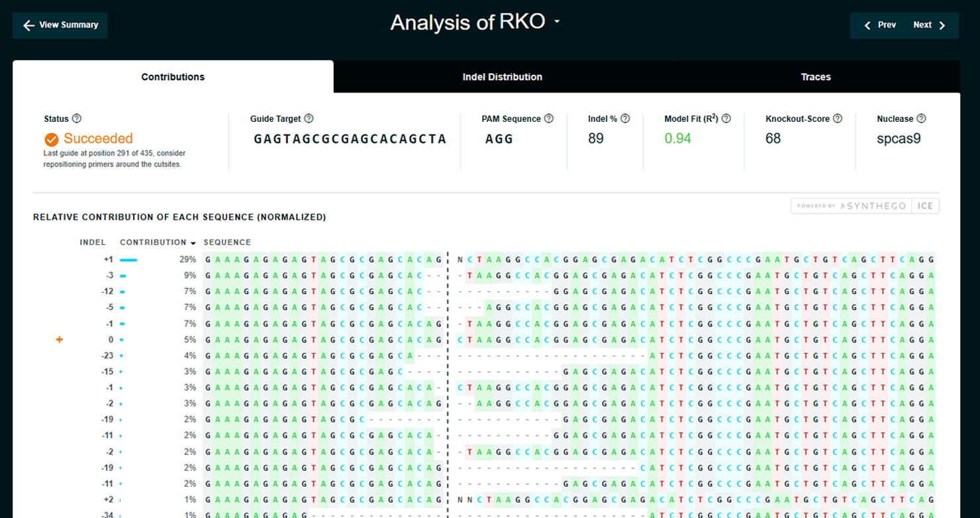Click help icon beside PAM Sequence
Image resolution: width=980 pixels, height=518 pixels.
click(x=548, y=119)
